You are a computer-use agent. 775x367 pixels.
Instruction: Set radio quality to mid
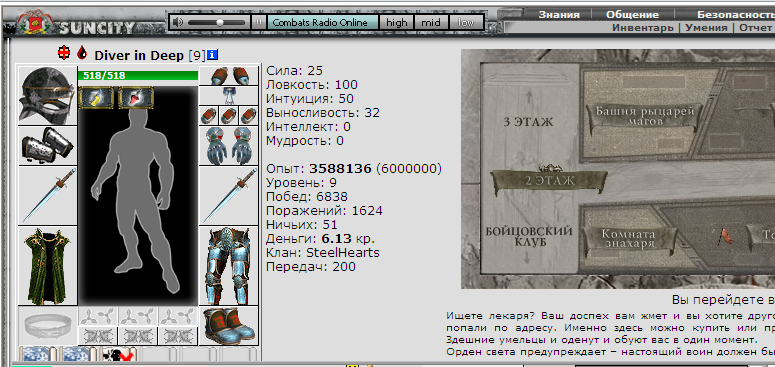[431, 22]
